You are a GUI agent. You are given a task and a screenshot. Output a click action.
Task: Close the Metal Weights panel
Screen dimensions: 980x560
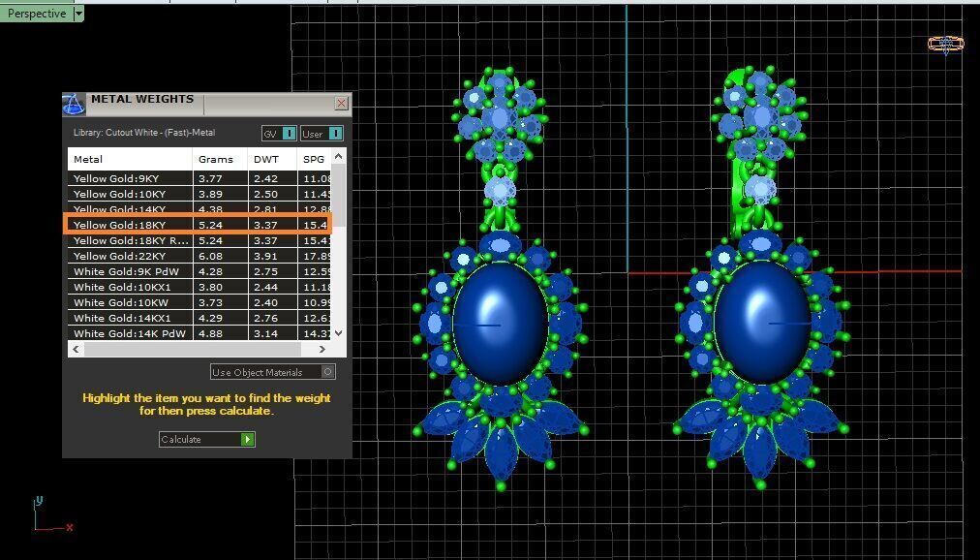pos(341,103)
